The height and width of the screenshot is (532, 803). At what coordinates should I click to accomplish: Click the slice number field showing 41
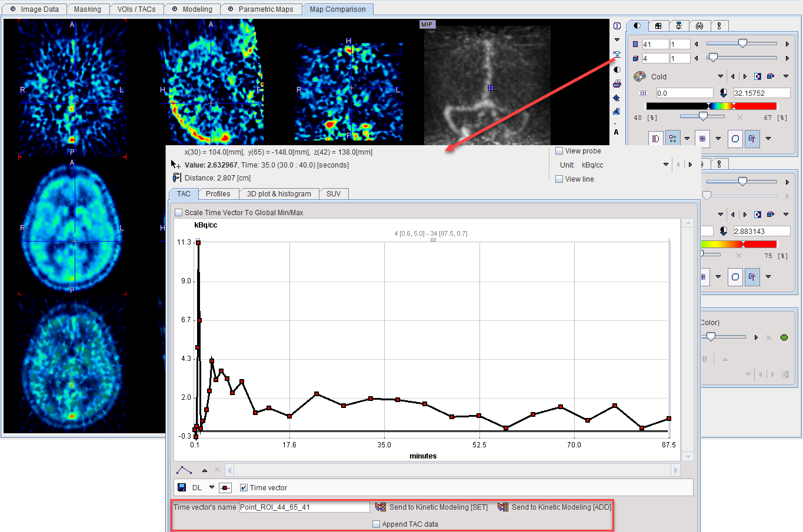655,44
